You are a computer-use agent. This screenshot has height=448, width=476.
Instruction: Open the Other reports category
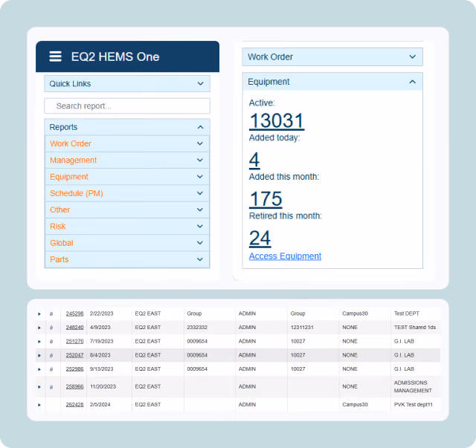coord(127,210)
